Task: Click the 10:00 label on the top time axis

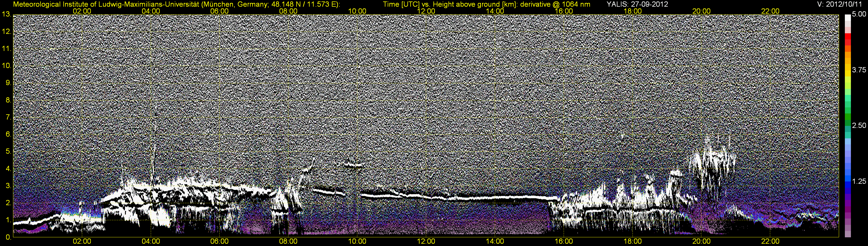Action: pos(357,11)
